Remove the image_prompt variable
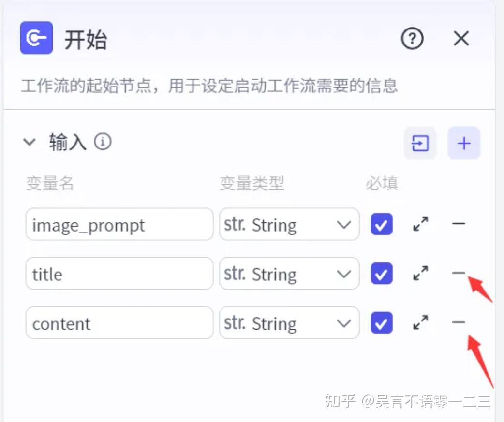Viewport: 504px width, 422px height. pyautogui.click(x=458, y=224)
